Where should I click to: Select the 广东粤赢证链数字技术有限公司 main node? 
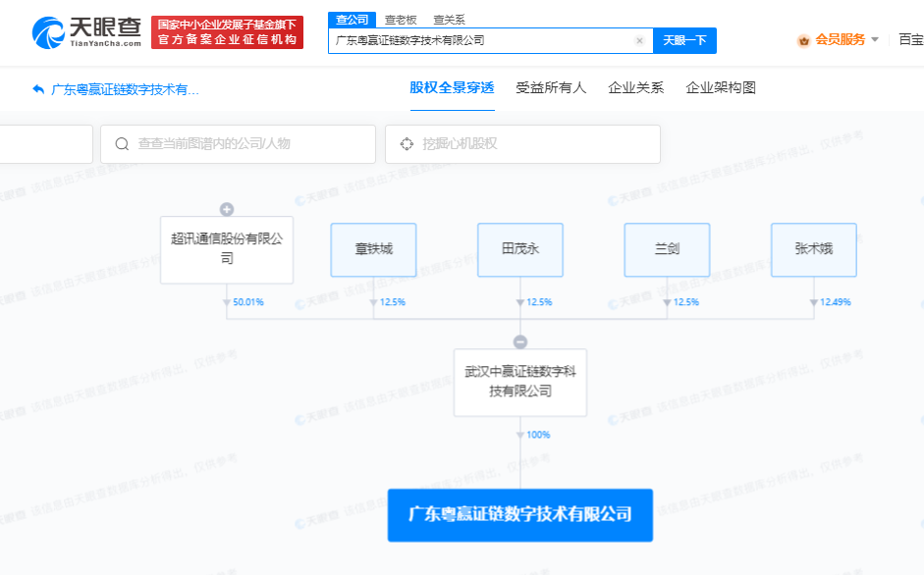tap(520, 515)
